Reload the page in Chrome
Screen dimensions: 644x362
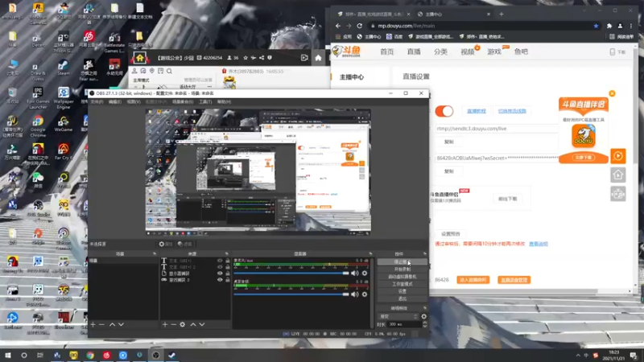[359, 26]
